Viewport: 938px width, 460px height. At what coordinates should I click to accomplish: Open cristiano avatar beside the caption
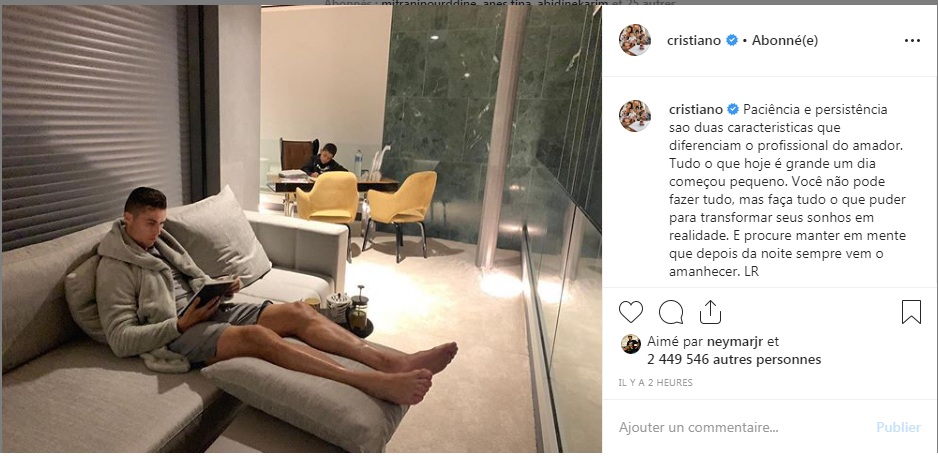(635, 116)
